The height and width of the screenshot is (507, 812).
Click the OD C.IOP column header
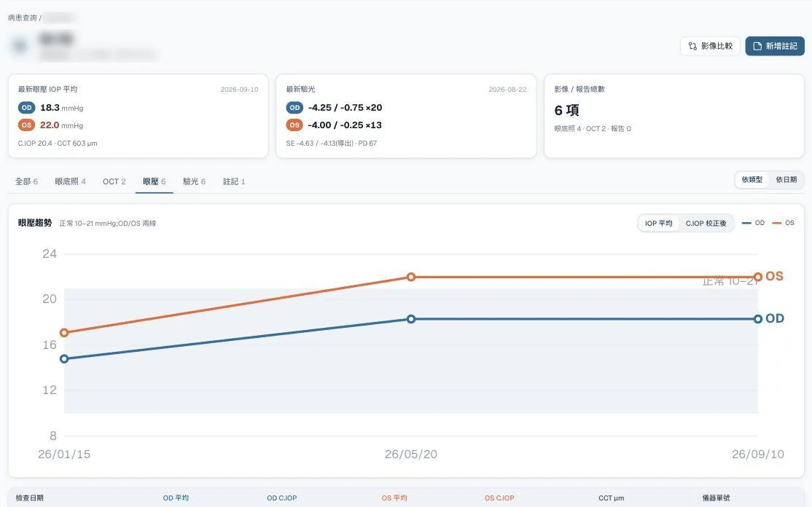coord(281,498)
